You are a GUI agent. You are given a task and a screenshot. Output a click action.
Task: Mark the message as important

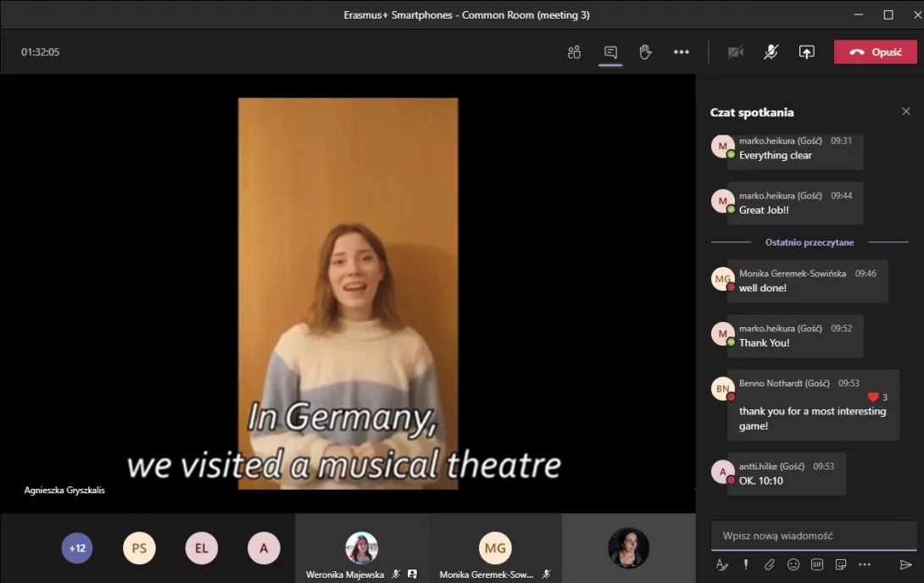click(x=746, y=564)
